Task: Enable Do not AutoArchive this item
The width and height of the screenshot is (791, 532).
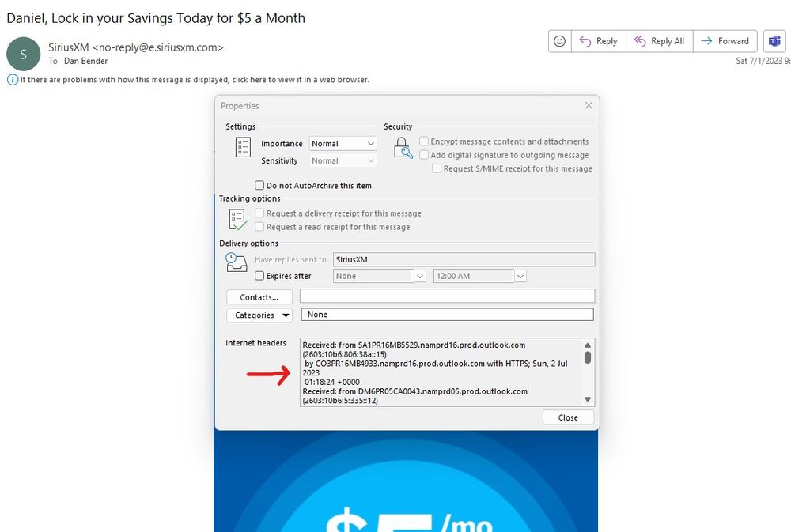Action: pyautogui.click(x=259, y=186)
